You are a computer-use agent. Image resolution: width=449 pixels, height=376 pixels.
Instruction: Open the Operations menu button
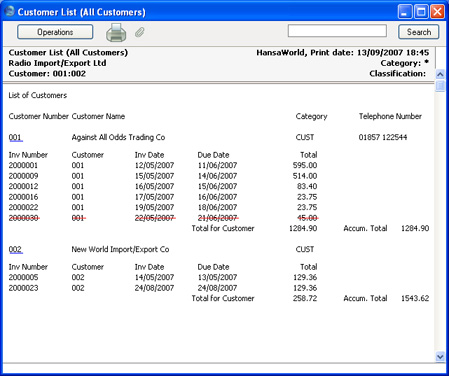point(55,32)
